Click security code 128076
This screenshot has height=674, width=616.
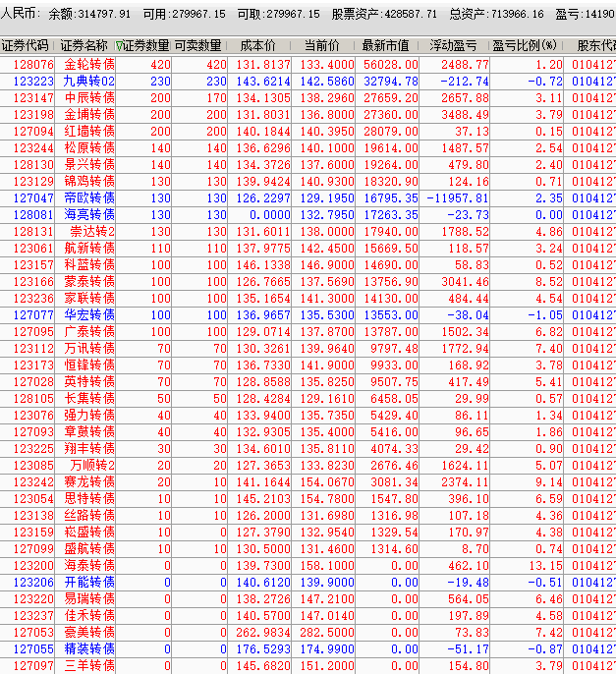pyautogui.click(x=33, y=65)
